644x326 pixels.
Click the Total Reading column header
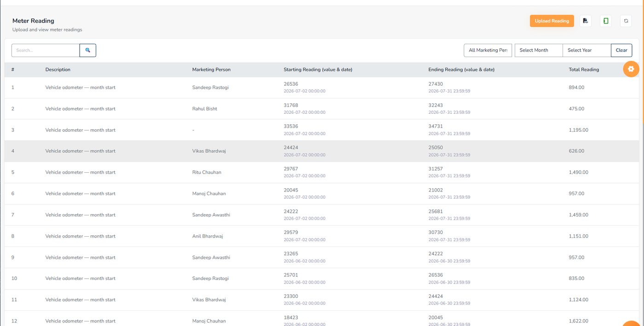click(584, 70)
